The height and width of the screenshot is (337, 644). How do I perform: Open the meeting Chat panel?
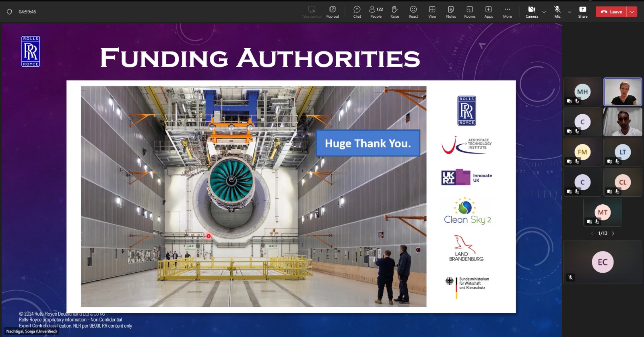pos(357,12)
